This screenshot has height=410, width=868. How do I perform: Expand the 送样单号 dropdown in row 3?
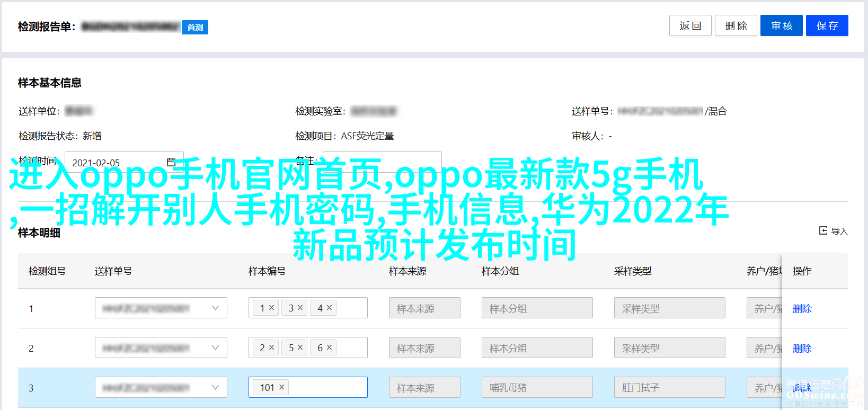(x=215, y=387)
